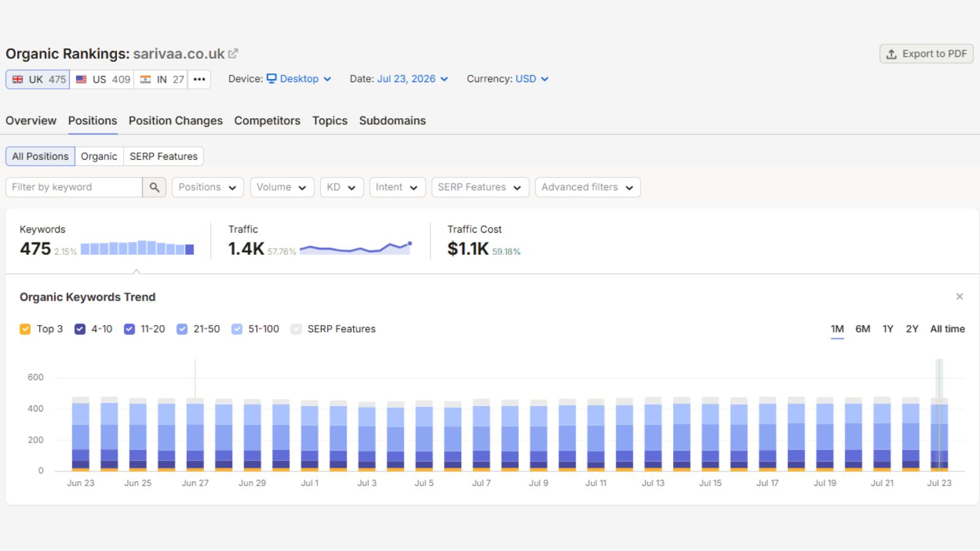Select the IN 27 database
Image resolution: width=980 pixels, height=551 pixels.
160,80
